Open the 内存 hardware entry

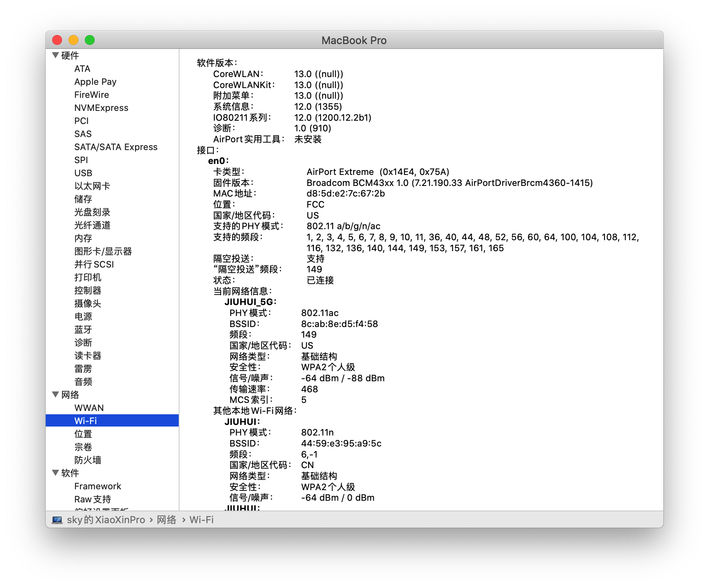[83, 238]
